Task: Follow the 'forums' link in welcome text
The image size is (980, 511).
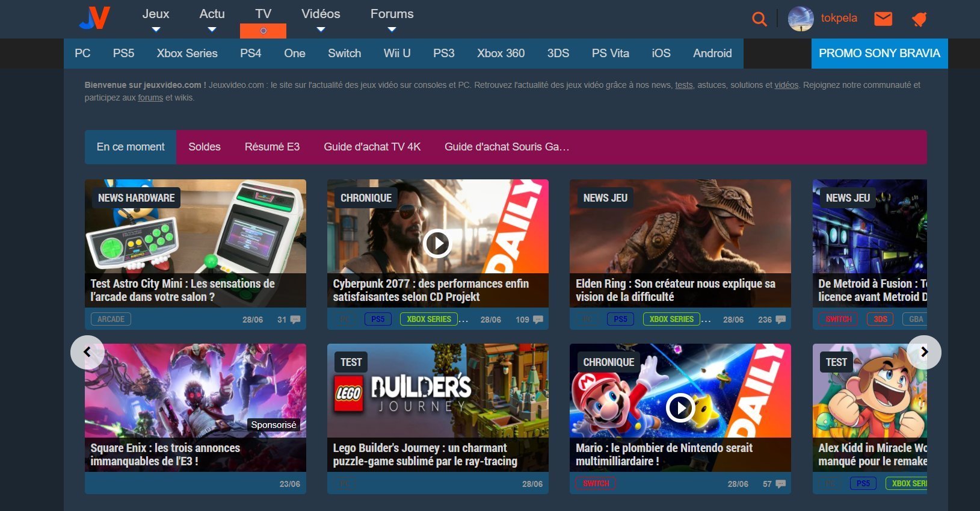Action: (x=150, y=98)
